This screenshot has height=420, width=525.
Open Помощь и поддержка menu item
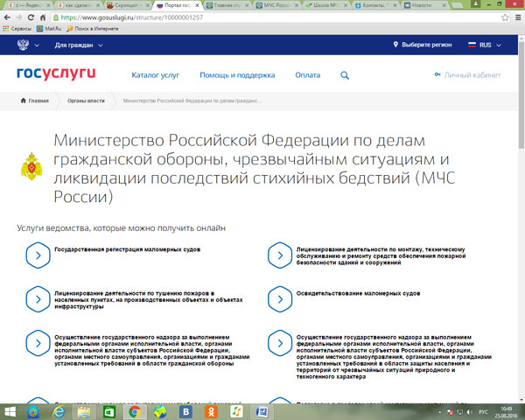(x=237, y=75)
